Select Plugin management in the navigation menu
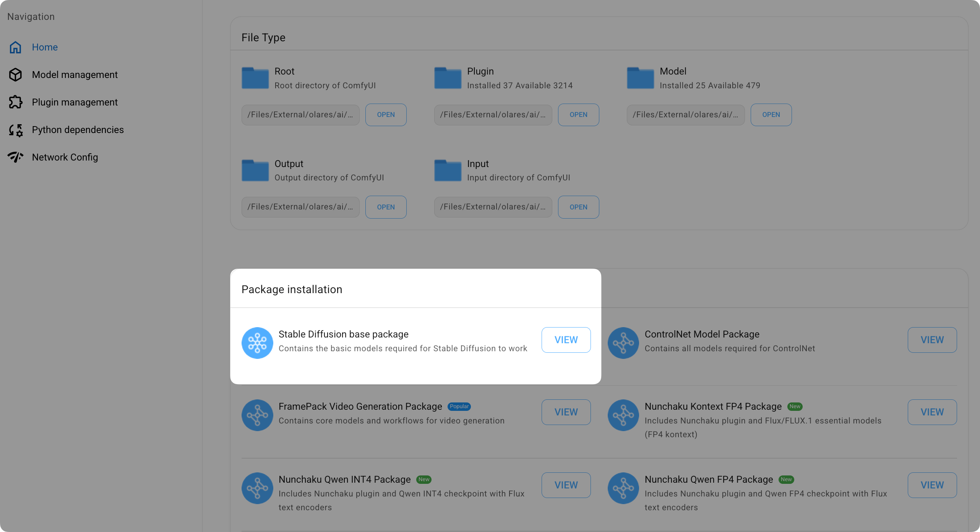 pos(75,102)
